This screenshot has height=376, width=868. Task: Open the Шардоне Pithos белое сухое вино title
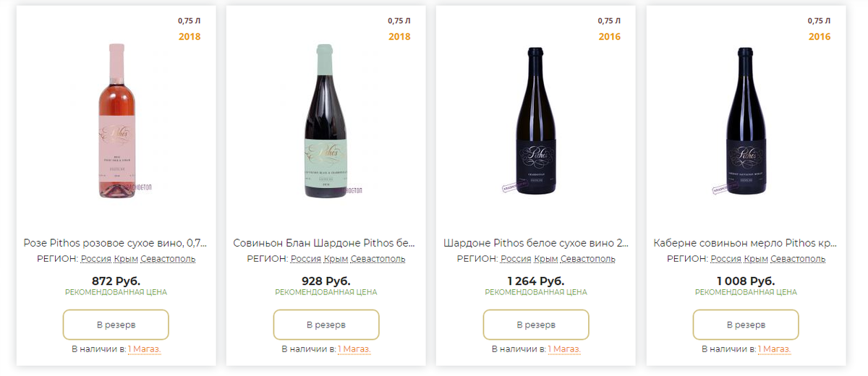(x=536, y=244)
